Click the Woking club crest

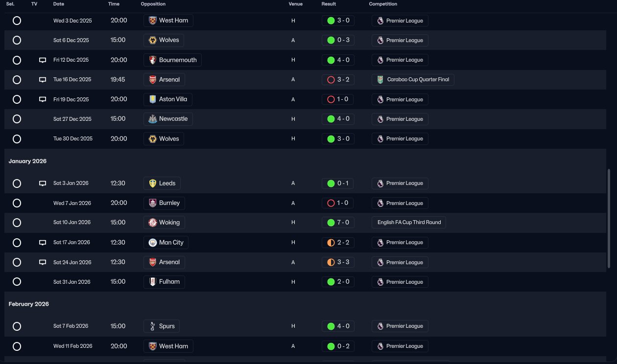click(153, 223)
